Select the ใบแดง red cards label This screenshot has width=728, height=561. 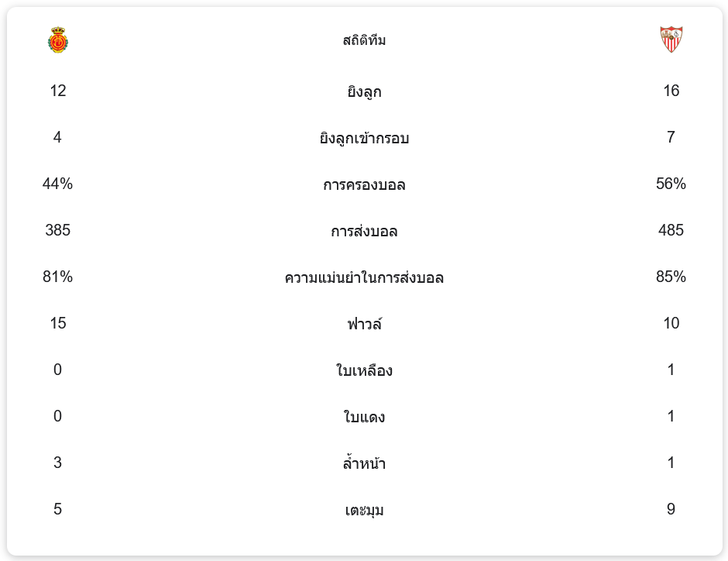pyautogui.click(x=364, y=417)
